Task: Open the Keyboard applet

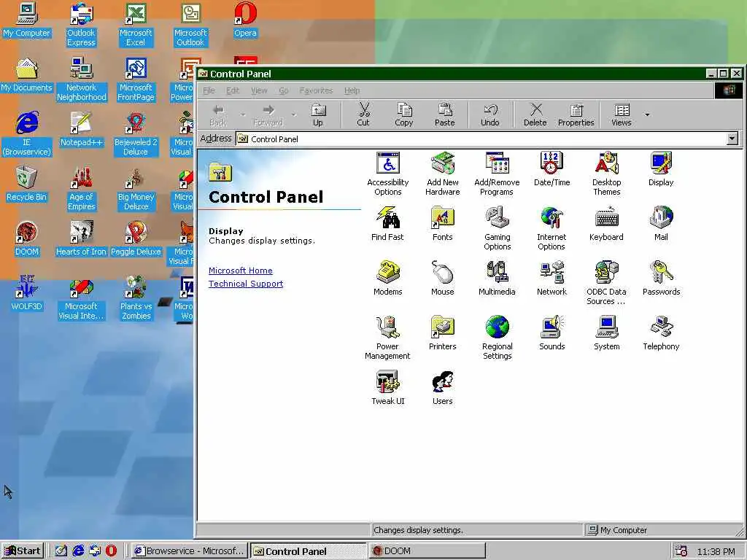Action: [606, 224]
